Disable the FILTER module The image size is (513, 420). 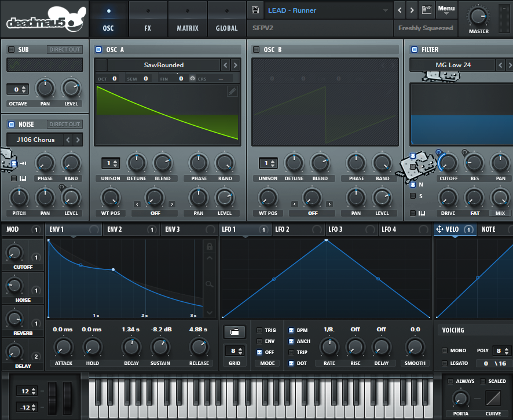coord(414,49)
